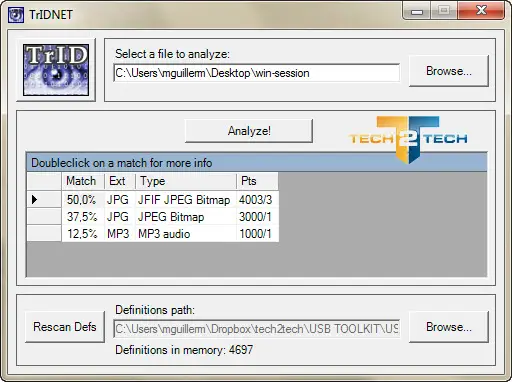The width and height of the screenshot is (512, 382).
Task: Click the file path input field
Action: pos(256,73)
